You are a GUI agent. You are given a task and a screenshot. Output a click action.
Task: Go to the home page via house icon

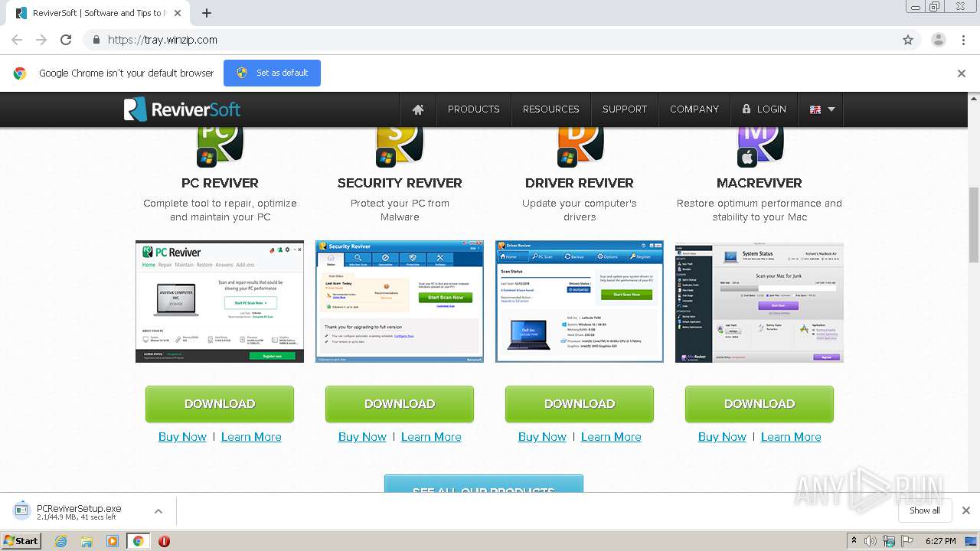[x=418, y=109]
